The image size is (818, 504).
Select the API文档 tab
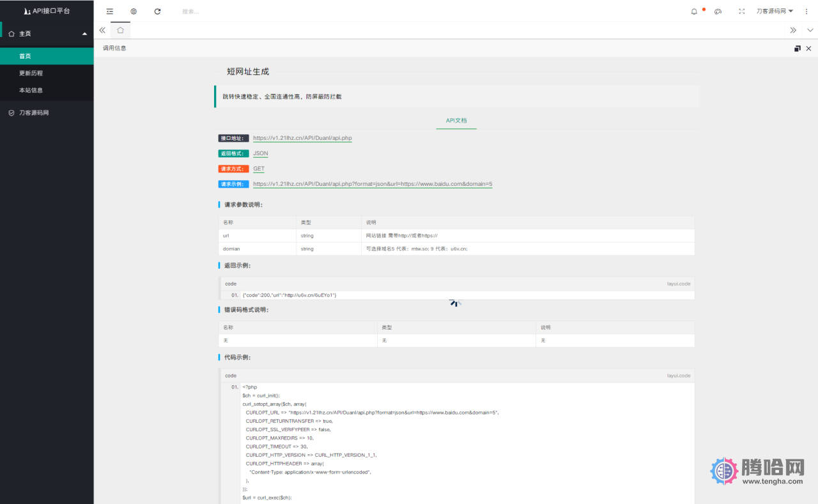point(456,121)
